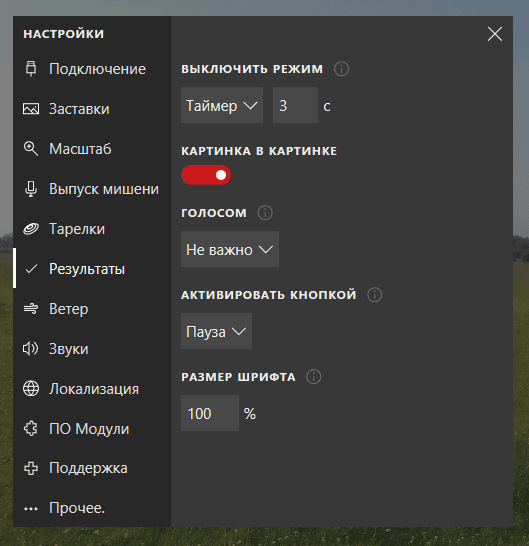The width and height of the screenshot is (529, 546).
Task: Open the Подключение settings section
Action: click(x=92, y=69)
